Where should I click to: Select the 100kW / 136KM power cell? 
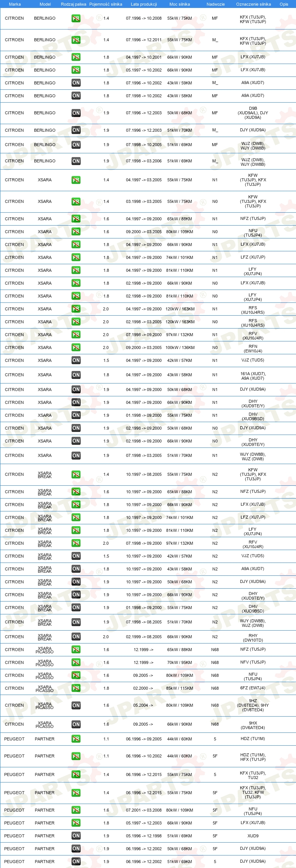tap(180, 348)
